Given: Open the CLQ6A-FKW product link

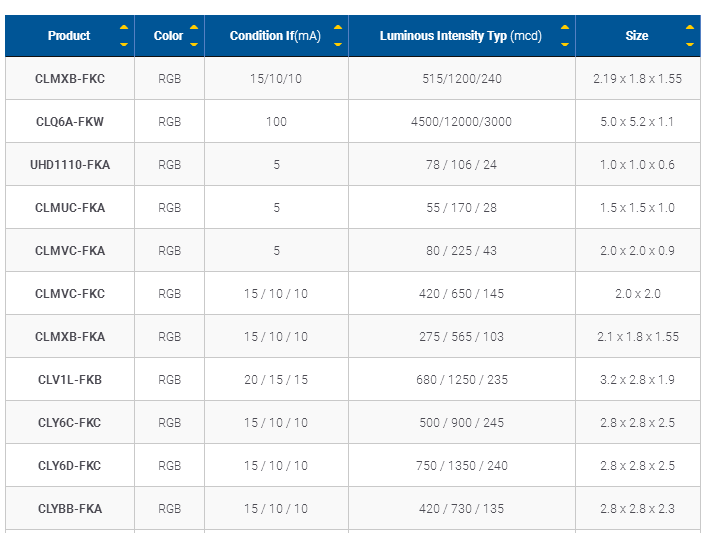Looking at the screenshot, I should pyautogui.click(x=70, y=122).
